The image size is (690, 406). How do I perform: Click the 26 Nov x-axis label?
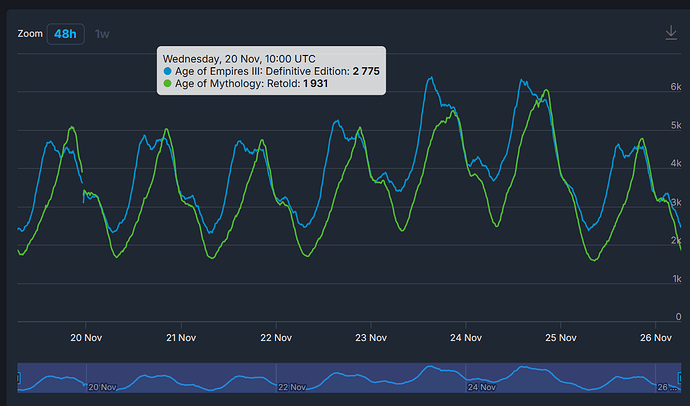656,338
